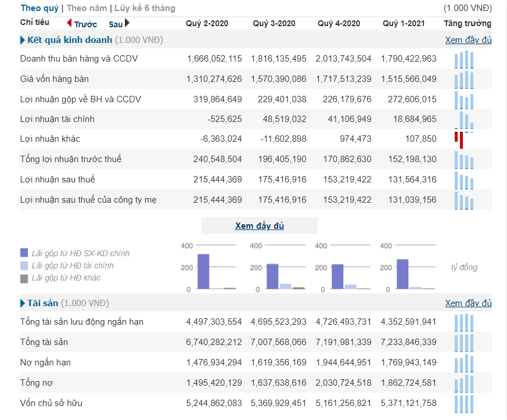Click the Lợi nhuận khác row label
This screenshot has width=507, height=420.
coord(50,139)
